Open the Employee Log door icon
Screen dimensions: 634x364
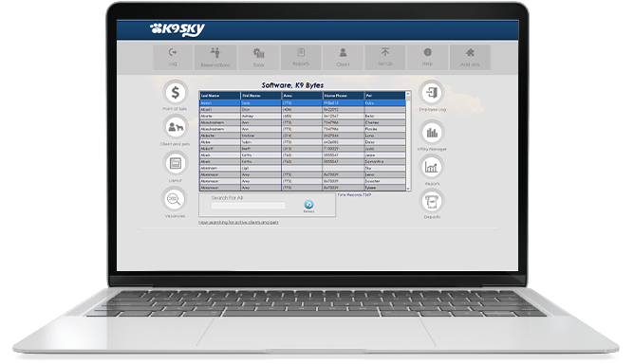[x=432, y=93]
